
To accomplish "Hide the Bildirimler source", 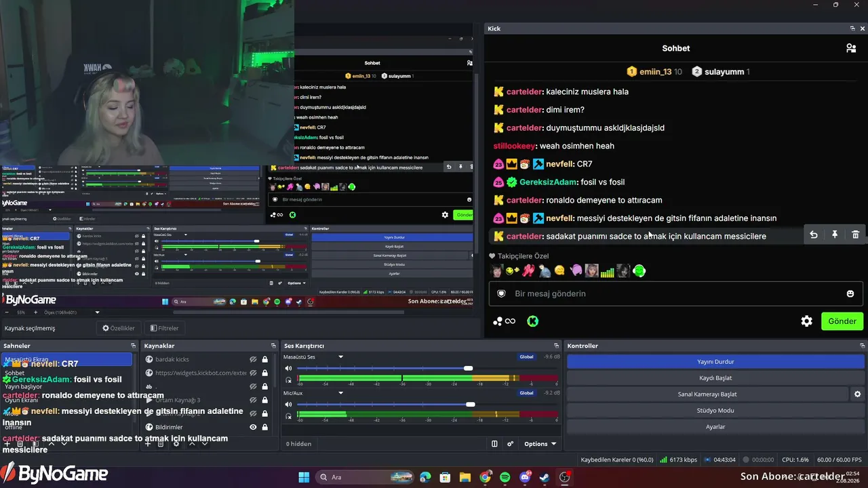I will (253, 427).
